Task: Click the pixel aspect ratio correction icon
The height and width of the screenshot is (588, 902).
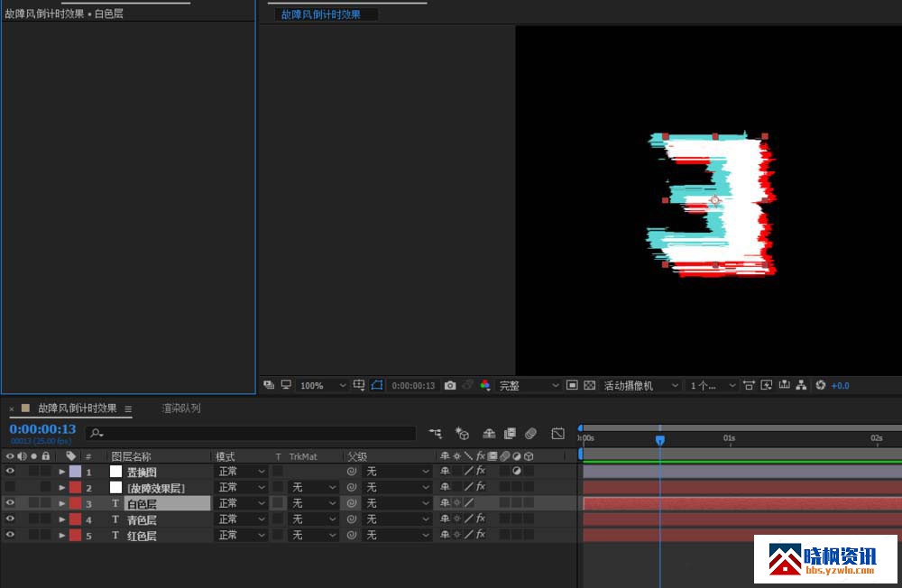Action: click(x=749, y=385)
